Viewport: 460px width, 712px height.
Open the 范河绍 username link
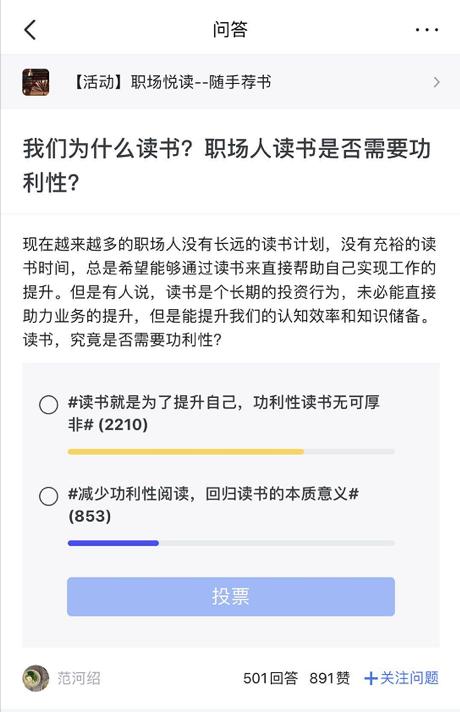[x=79, y=678]
